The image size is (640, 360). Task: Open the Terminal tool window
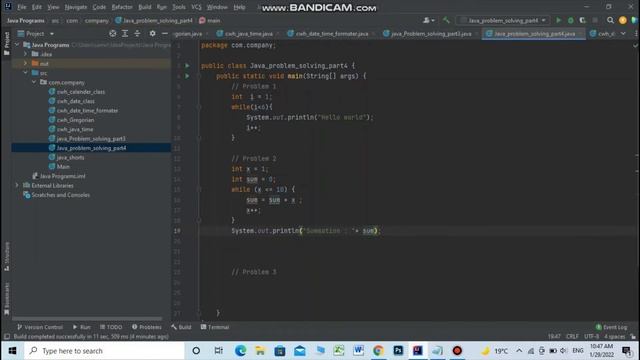click(215, 327)
